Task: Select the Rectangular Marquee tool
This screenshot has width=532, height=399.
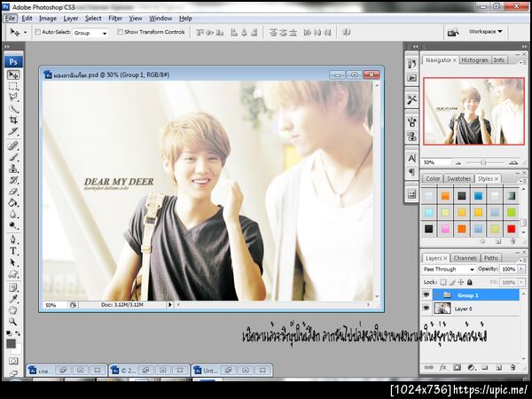Action: pyautogui.click(x=13, y=86)
